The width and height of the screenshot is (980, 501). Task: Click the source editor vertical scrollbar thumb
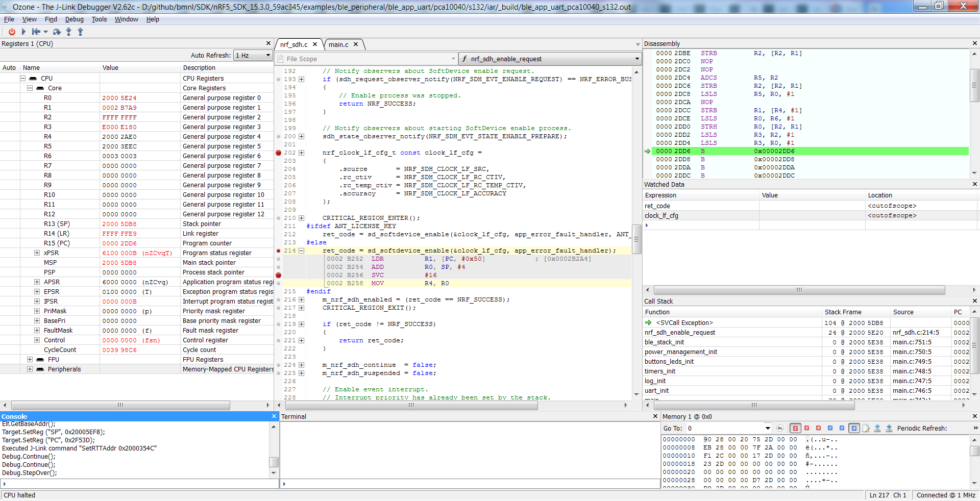(x=636, y=240)
